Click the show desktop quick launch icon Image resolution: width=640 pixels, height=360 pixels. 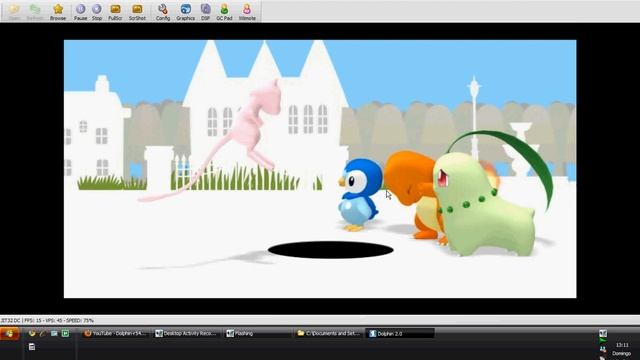(54, 333)
